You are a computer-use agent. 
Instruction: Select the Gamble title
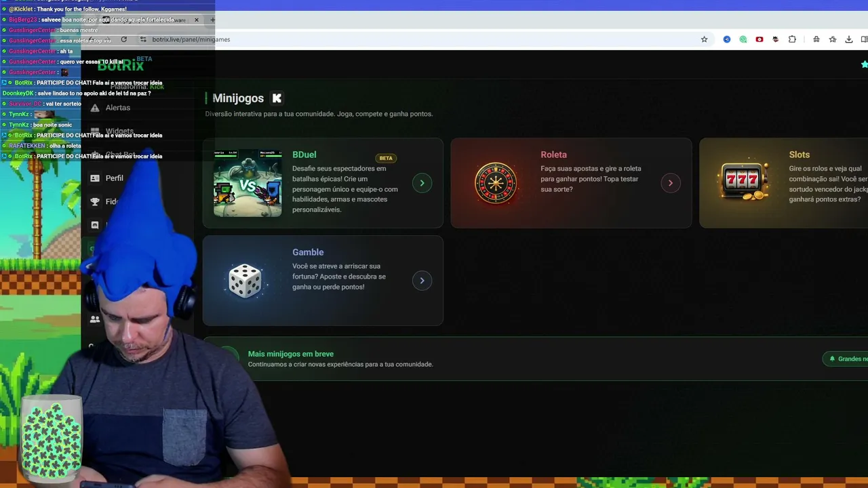click(x=308, y=252)
